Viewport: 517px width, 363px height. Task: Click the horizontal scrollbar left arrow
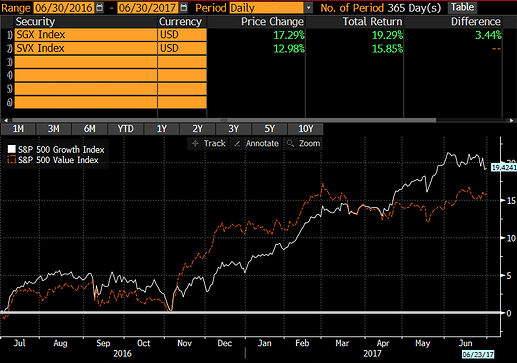click(6, 120)
